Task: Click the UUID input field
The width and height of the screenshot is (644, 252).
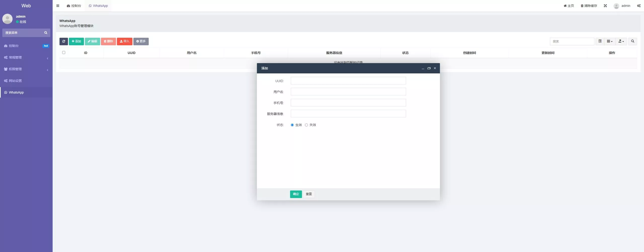Action: tap(348, 81)
